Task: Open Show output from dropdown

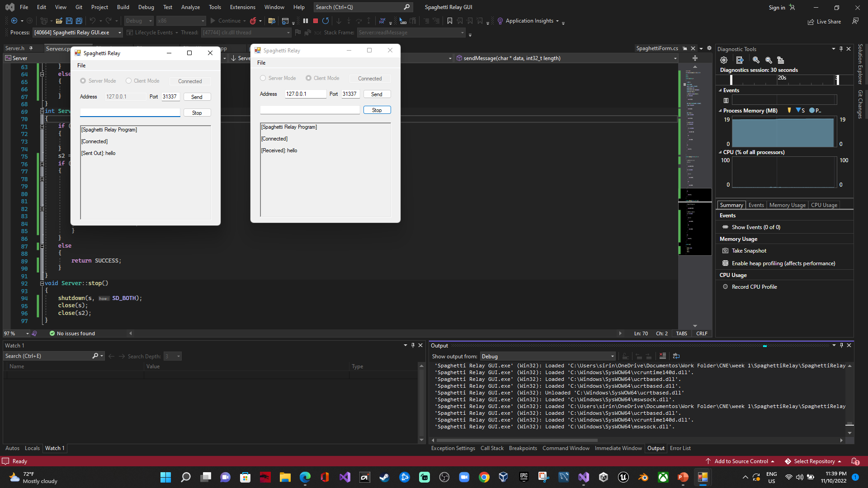Action: [548, 356]
